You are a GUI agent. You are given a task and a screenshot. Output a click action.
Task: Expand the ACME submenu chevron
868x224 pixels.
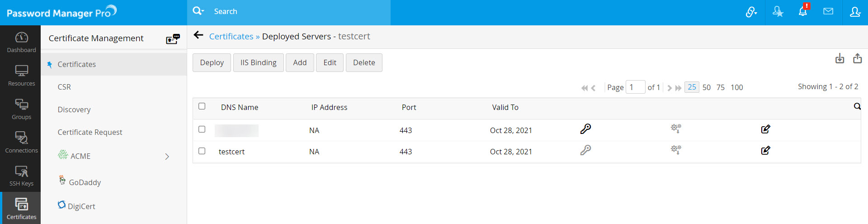pos(167,157)
